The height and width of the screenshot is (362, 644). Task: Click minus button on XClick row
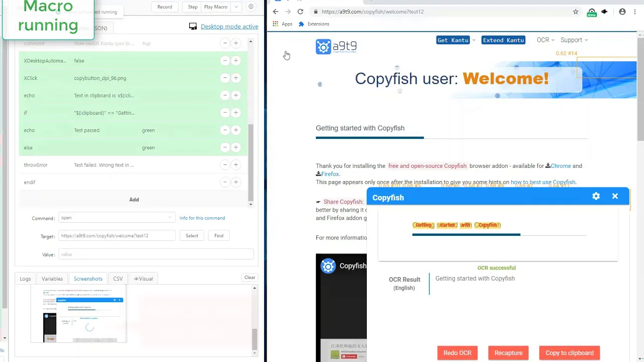[225, 78]
